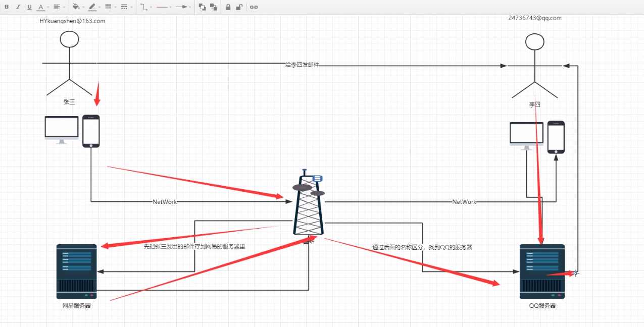The height and width of the screenshot is (327, 644).
Task: Toggle bold text formatting
Action: 7,7
